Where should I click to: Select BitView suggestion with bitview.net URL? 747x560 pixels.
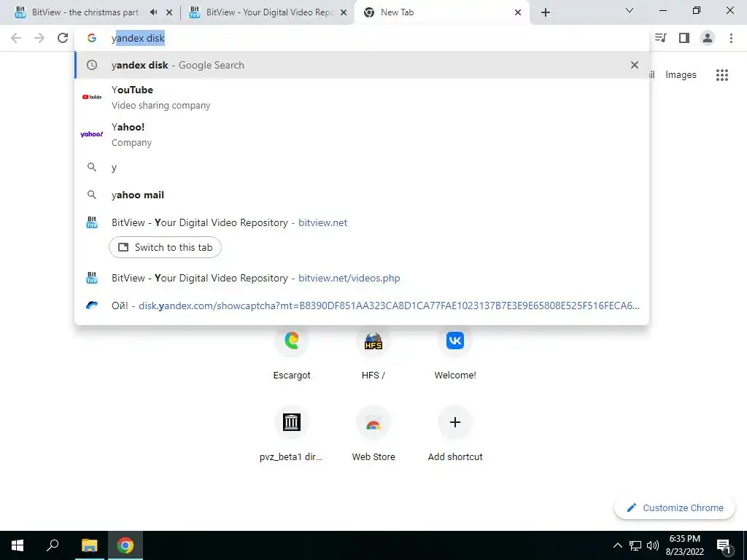coord(362,222)
